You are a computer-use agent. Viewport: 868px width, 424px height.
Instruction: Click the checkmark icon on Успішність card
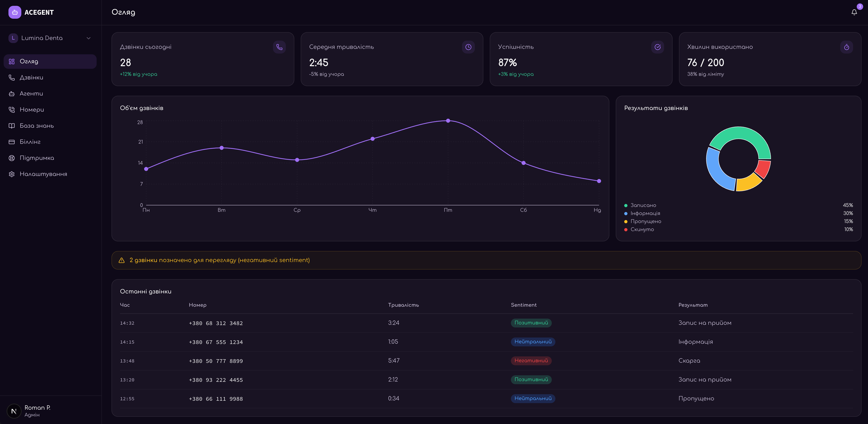[x=658, y=47]
